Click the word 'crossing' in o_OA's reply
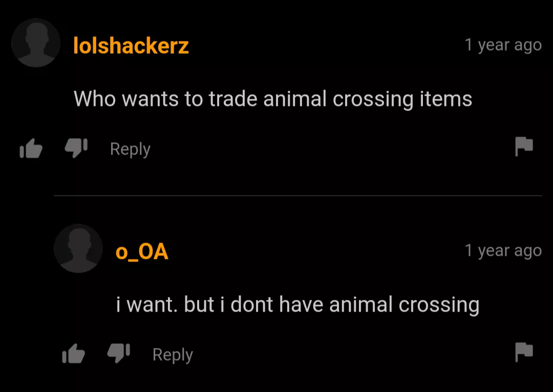Screen dimensions: 553x392 point(439,305)
